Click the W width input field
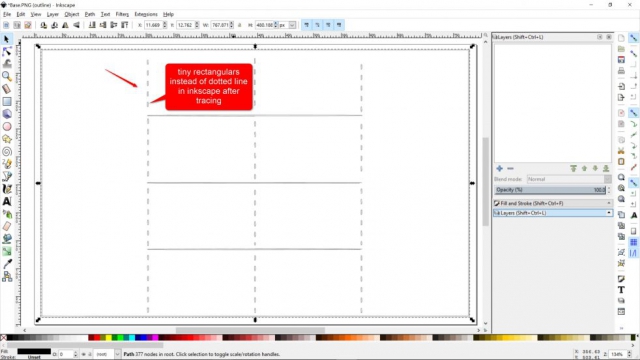The width and height of the screenshot is (640, 360). (220, 25)
